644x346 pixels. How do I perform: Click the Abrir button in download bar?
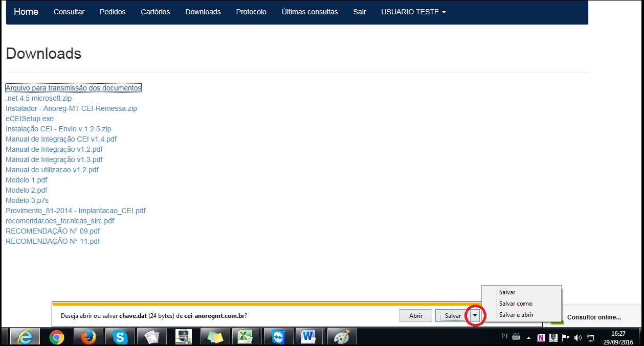[416, 316]
